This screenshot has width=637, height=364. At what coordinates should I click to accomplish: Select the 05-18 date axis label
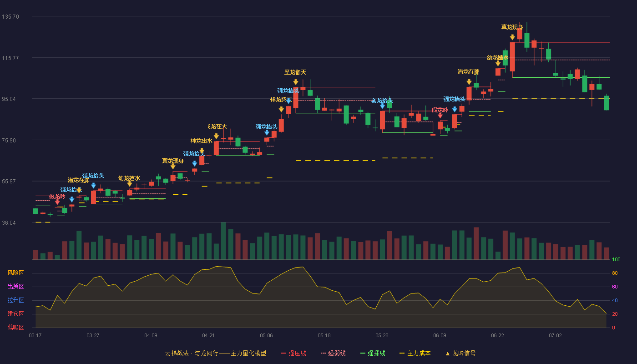pos(324,335)
